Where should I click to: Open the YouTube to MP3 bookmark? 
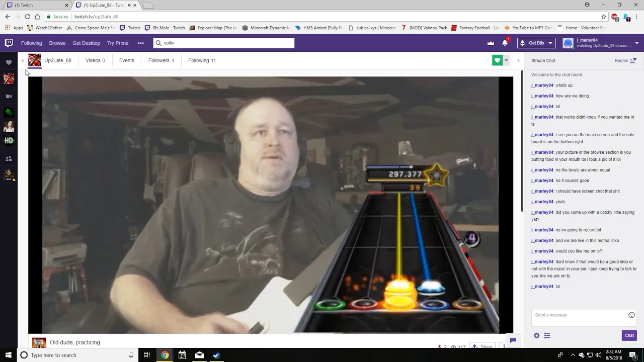pyautogui.click(x=528, y=28)
